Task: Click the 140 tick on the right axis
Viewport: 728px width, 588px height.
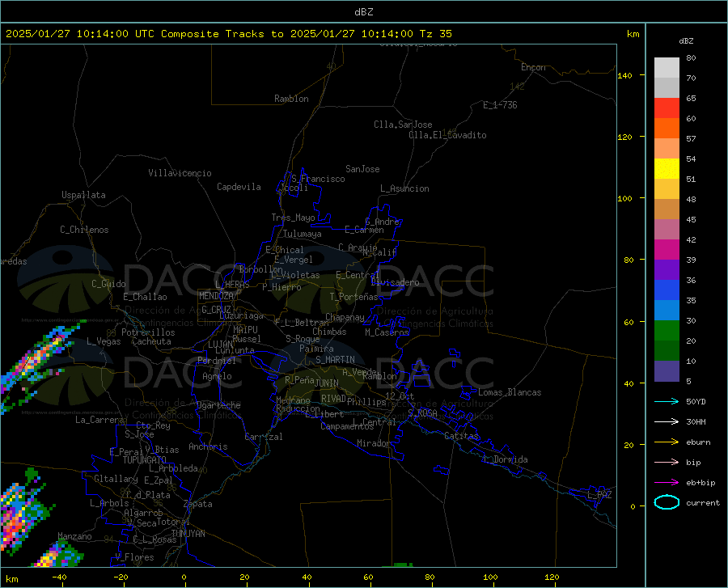Action: click(624, 75)
